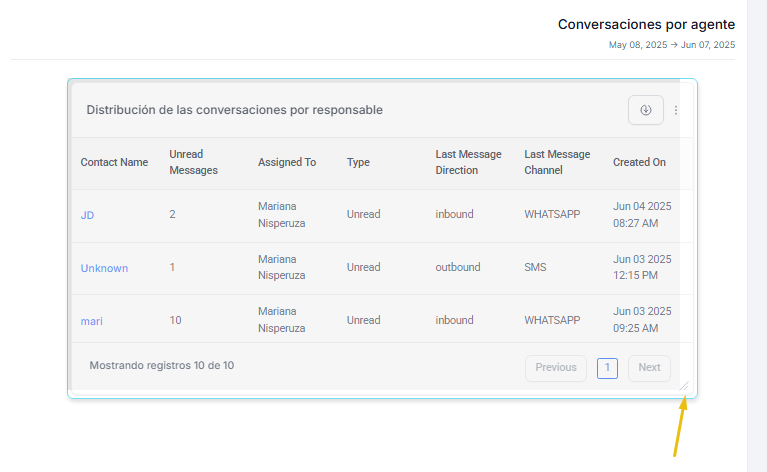Click the WHATSAPP cell in JD row
This screenshot has height=472, width=767.
(552, 214)
